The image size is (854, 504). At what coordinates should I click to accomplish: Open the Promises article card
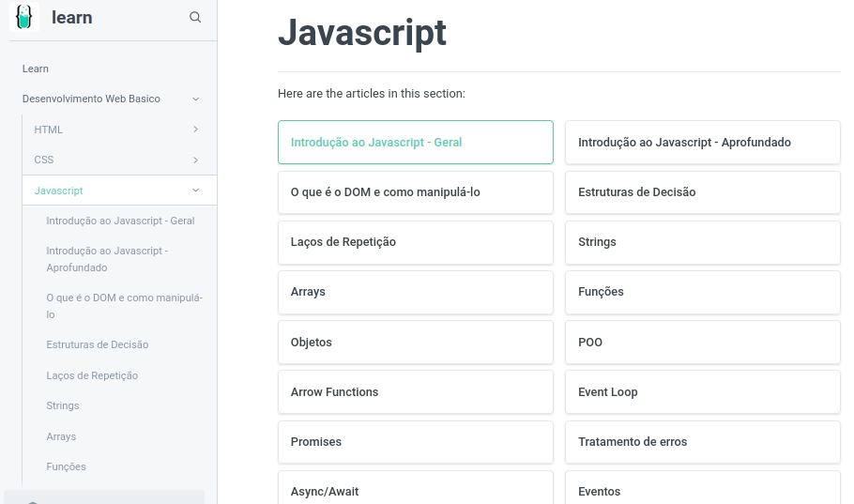pyautogui.click(x=415, y=442)
